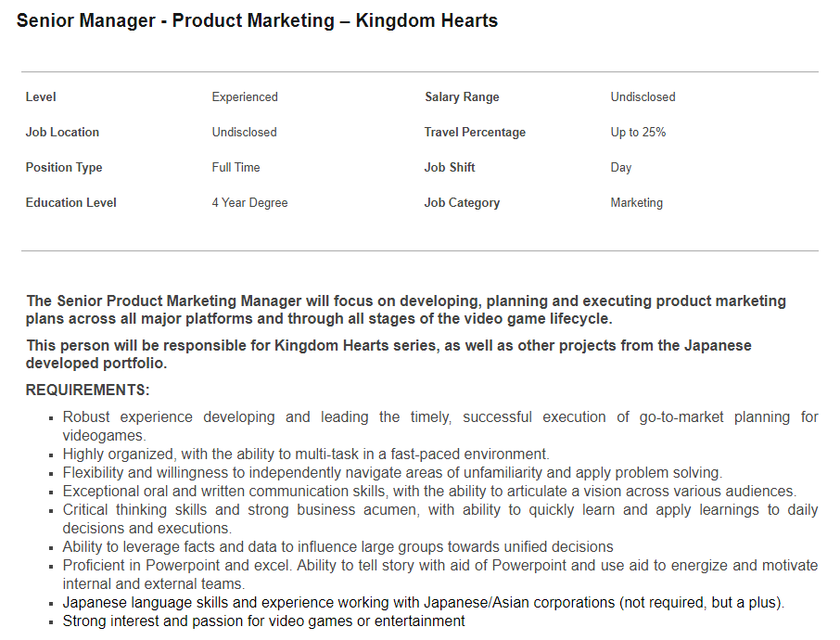Click the Travel Percentage label

click(475, 133)
